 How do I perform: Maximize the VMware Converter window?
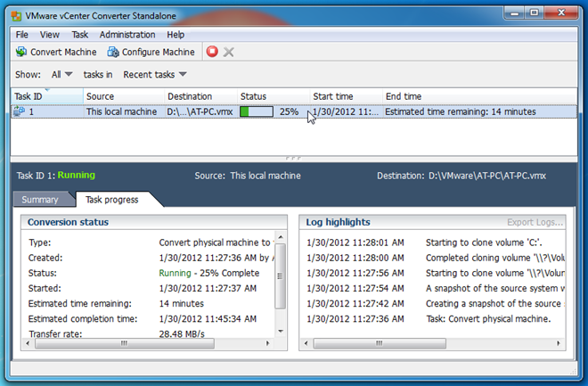tap(535, 13)
